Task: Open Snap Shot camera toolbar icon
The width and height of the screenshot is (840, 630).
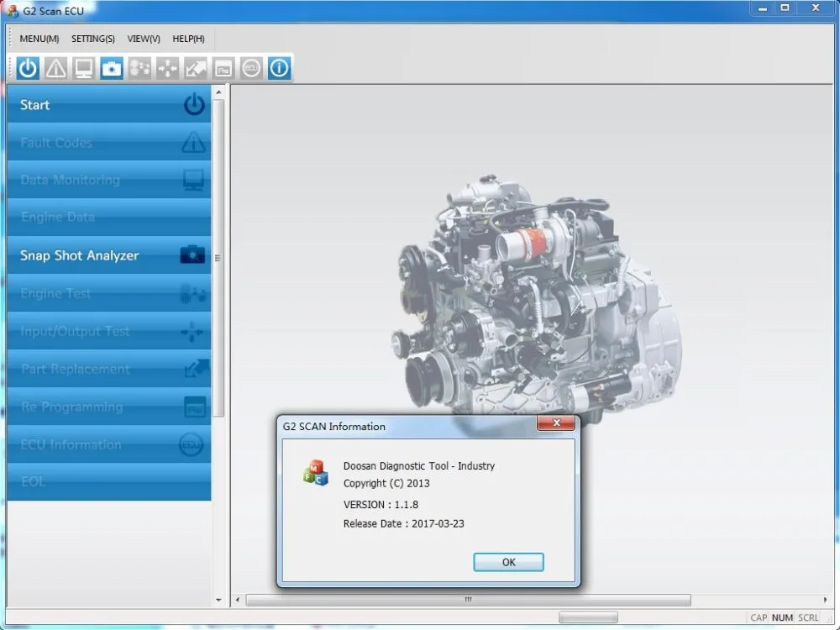Action: pyautogui.click(x=112, y=68)
